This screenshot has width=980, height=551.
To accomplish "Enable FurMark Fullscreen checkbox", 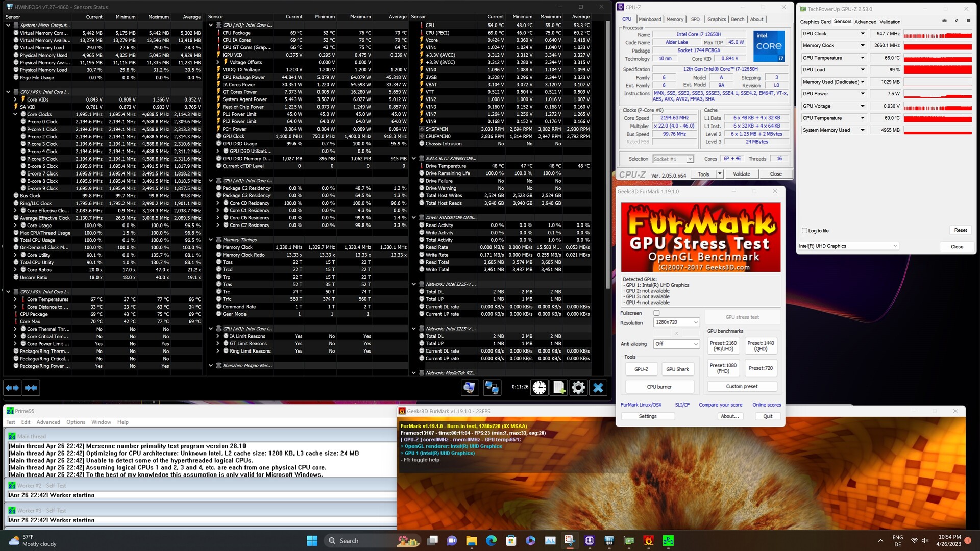I will [656, 313].
